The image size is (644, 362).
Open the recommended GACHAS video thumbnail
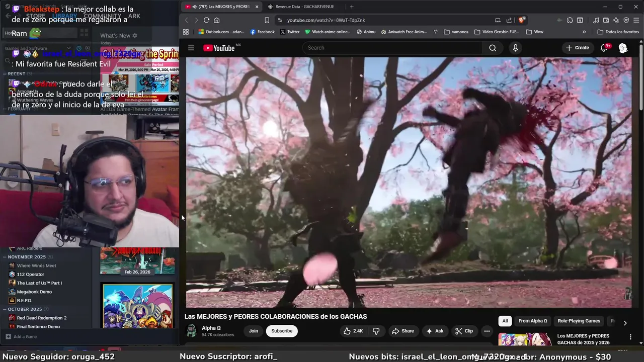[525, 339]
